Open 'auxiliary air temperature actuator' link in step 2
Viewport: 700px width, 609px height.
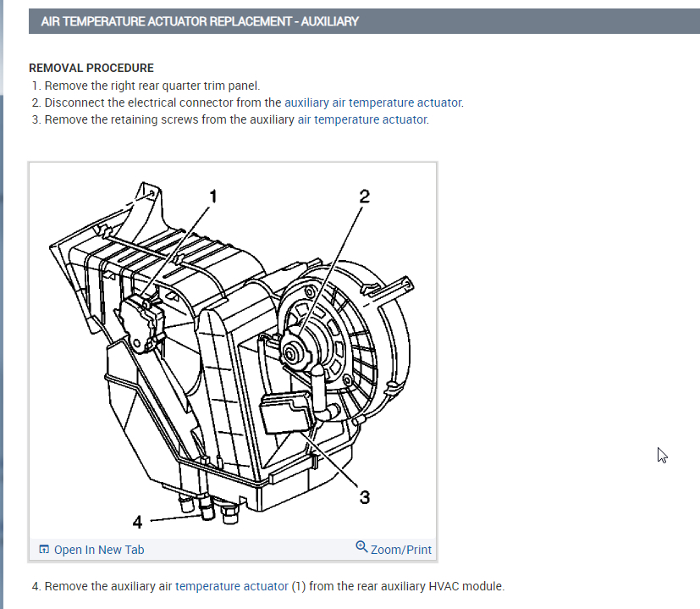pos(374,102)
